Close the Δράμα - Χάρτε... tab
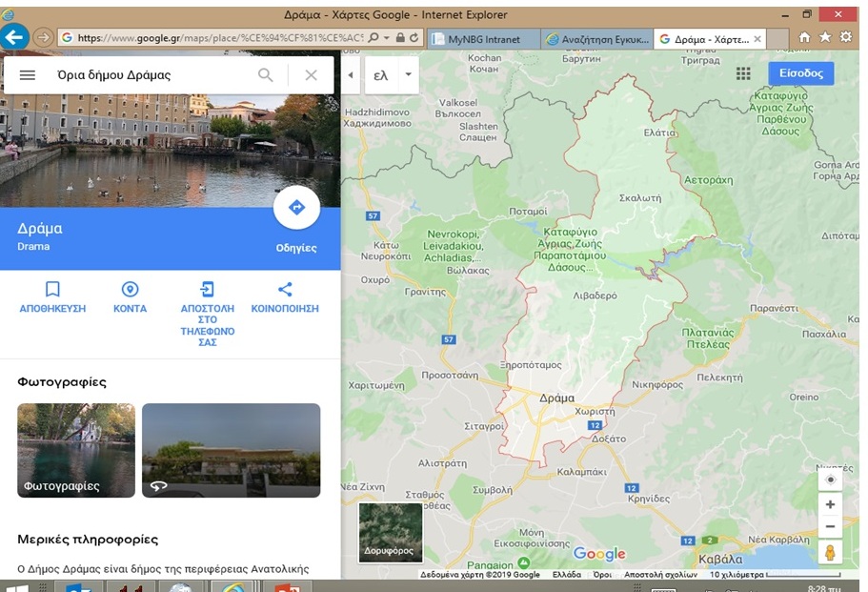Viewport: 868px width, 592px height. [x=757, y=39]
